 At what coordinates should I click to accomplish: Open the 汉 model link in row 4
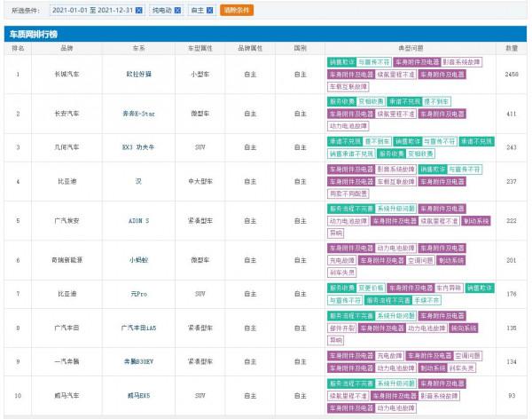pos(139,180)
